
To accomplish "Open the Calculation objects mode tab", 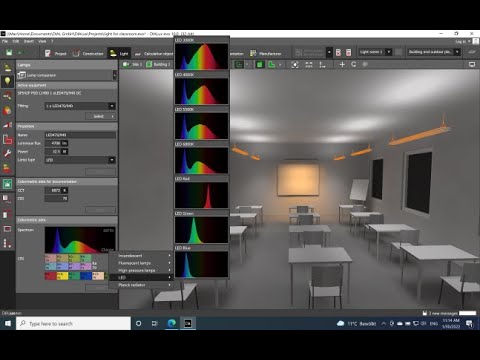I will pos(154,53).
